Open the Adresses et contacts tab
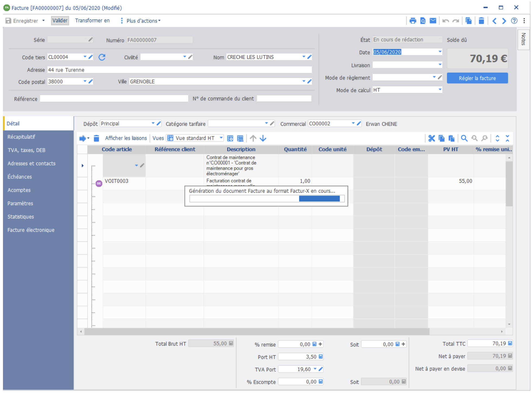The width and height of the screenshot is (532, 393). click(38, 163)
